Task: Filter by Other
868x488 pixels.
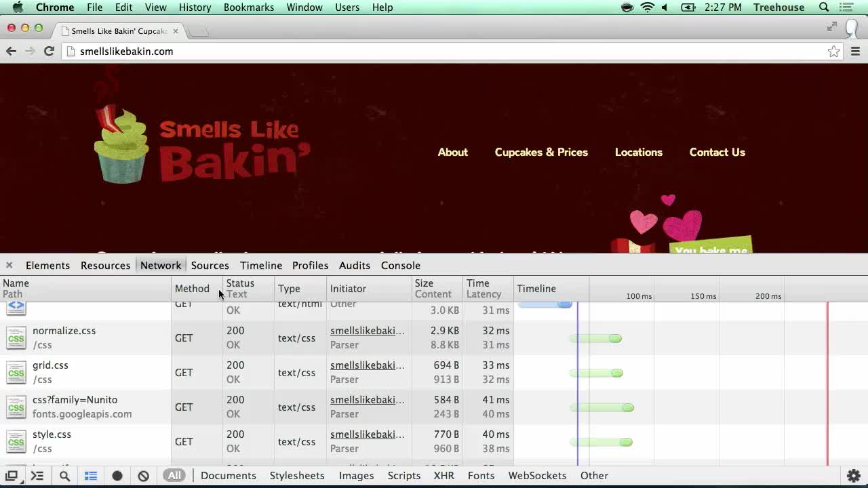Action: (x=594, y=476)
